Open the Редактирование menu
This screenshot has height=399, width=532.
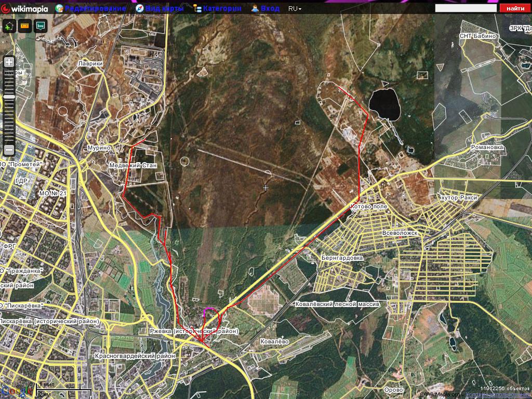click(95, 8)
